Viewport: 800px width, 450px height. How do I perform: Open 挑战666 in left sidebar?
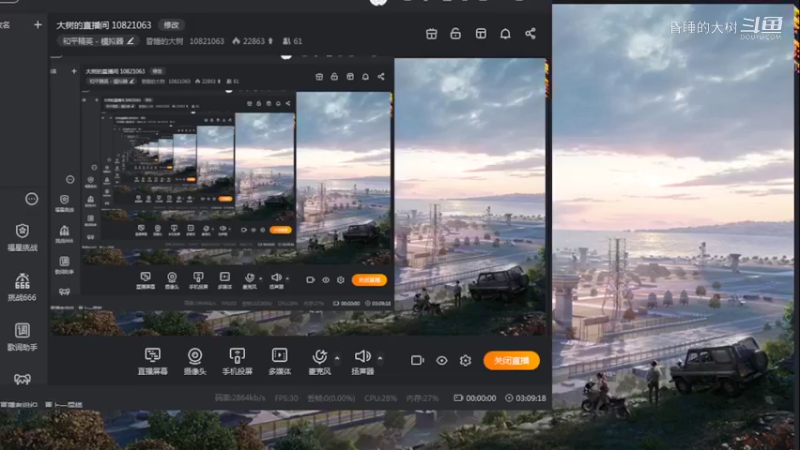22,287
